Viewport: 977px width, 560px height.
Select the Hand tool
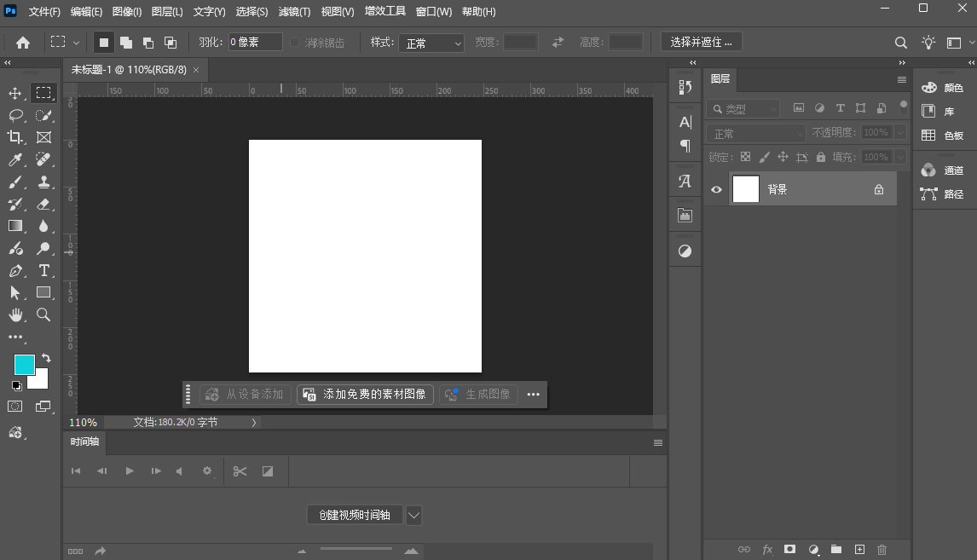click(15, 315)
